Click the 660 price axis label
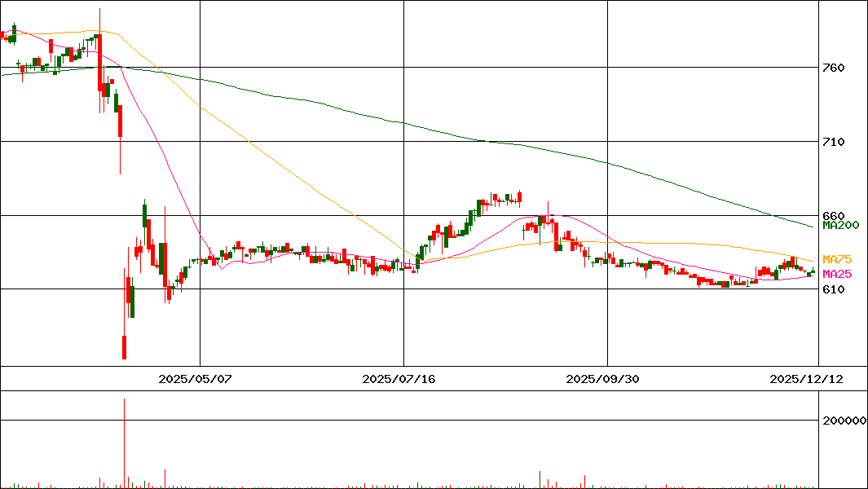Viewport: 868px width, 489px height. coord(833,216)
